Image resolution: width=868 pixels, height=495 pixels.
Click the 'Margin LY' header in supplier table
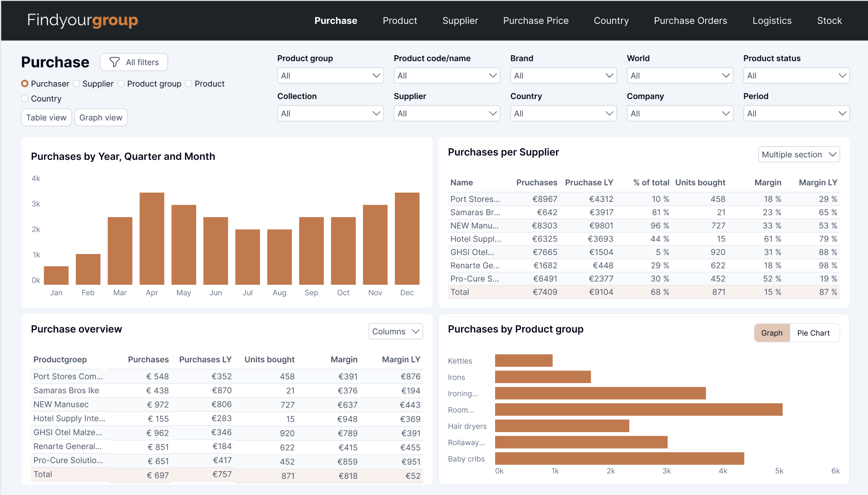click(818, 183)
